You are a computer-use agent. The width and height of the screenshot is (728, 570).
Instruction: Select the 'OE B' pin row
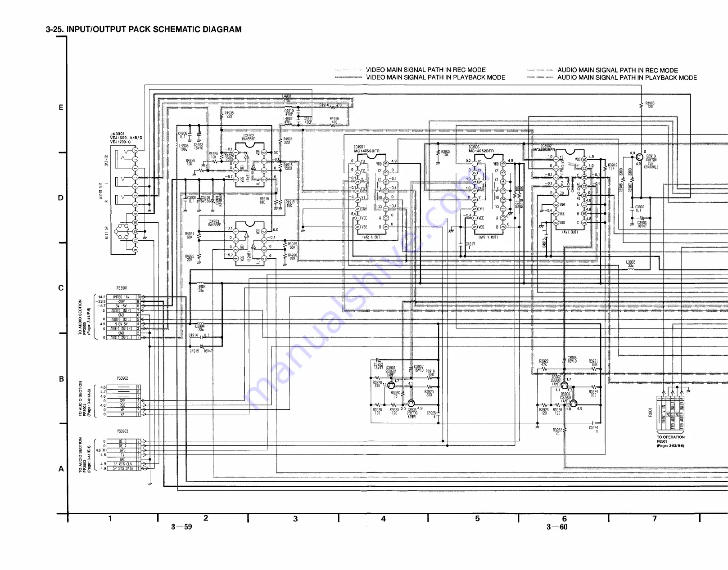pos(123,441)
